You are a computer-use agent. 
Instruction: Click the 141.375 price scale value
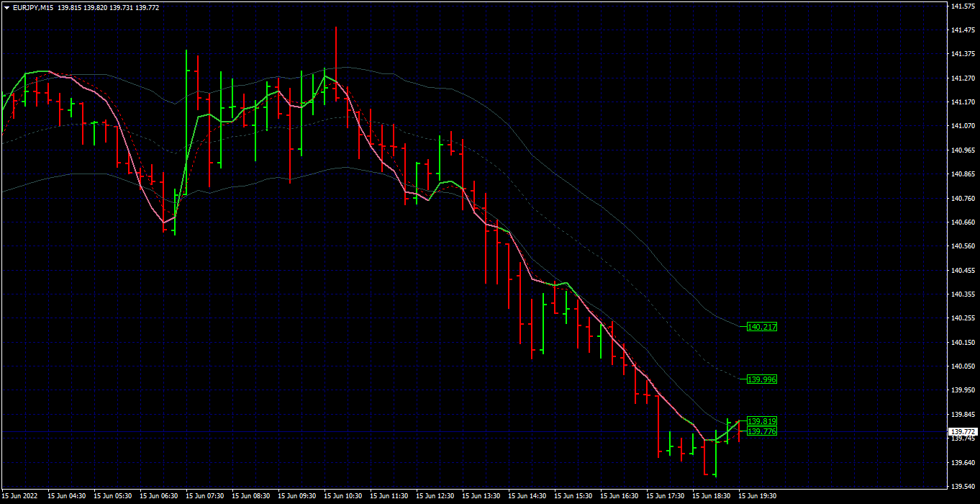pos(962,54)
